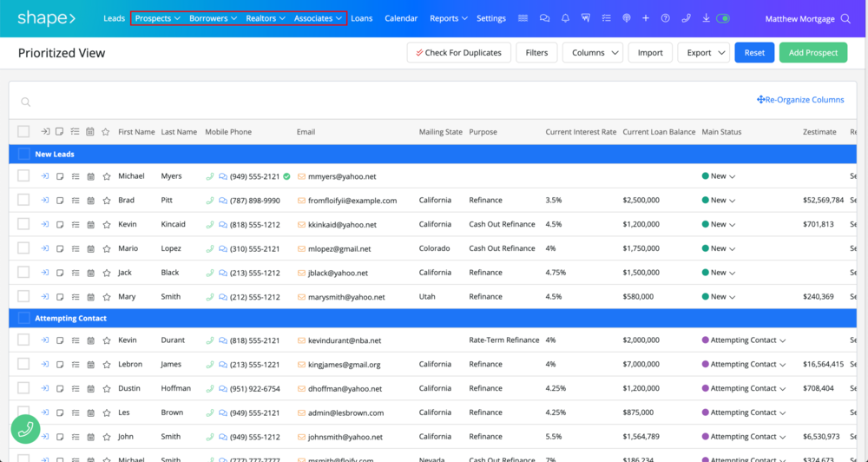
Task: Click phone icon for Dustin Hoffman
Action: click(x=210, y=388)
